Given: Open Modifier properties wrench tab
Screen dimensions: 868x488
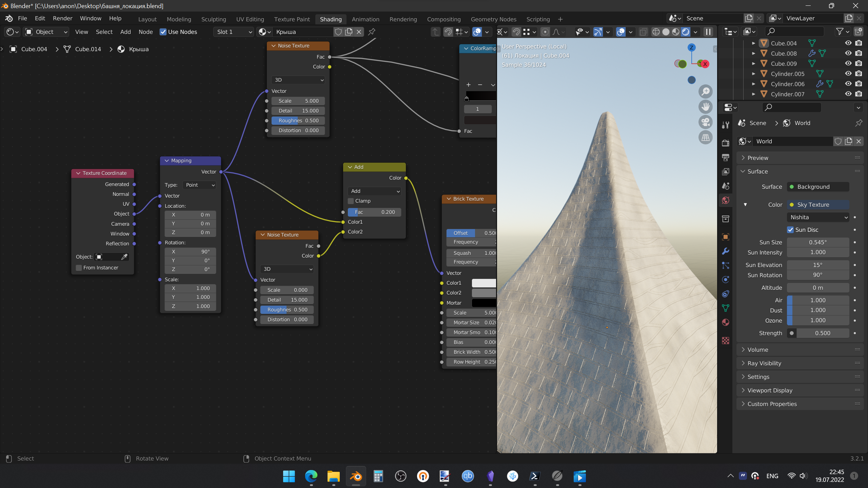Looking at the screenshot, I should pos(726,251).
